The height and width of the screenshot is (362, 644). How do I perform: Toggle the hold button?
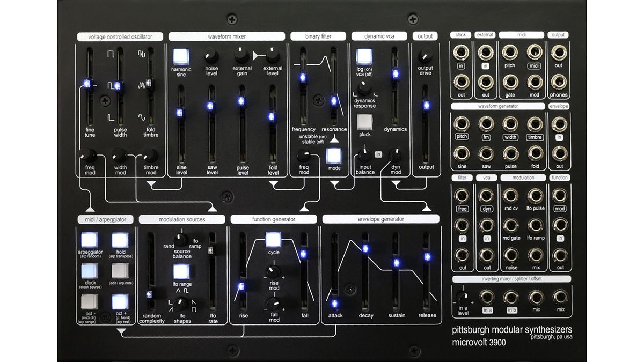[120, 241]
